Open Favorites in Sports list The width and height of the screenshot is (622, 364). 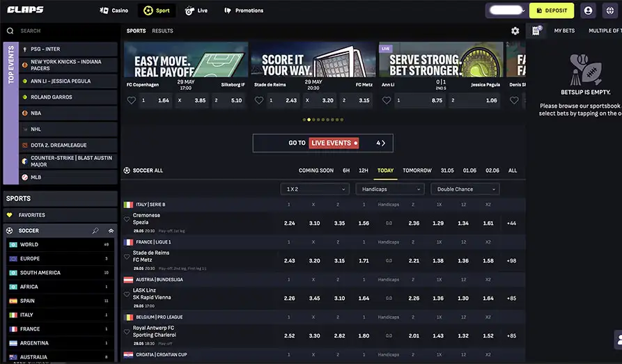(x=61, y=215)
